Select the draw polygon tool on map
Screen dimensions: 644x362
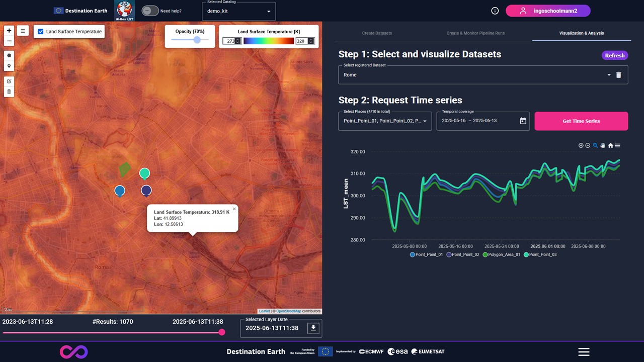(x=9, y=55)
